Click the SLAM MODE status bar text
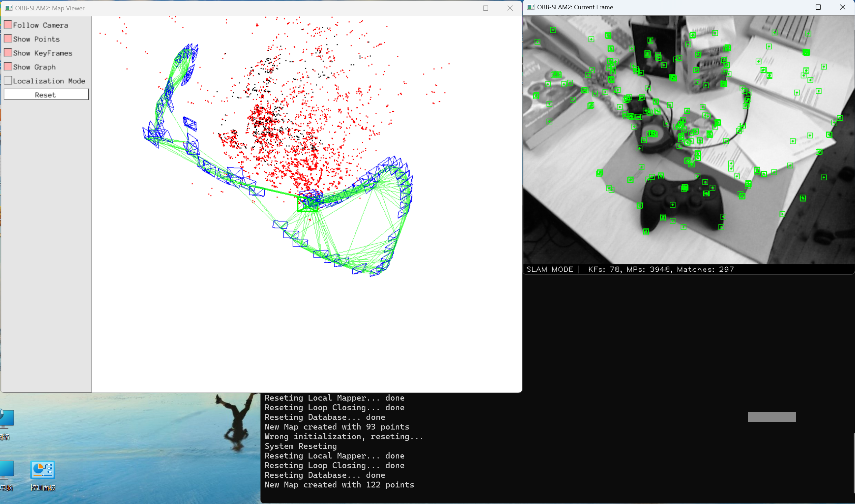This screenshot has width=855, height=504. 550,270
